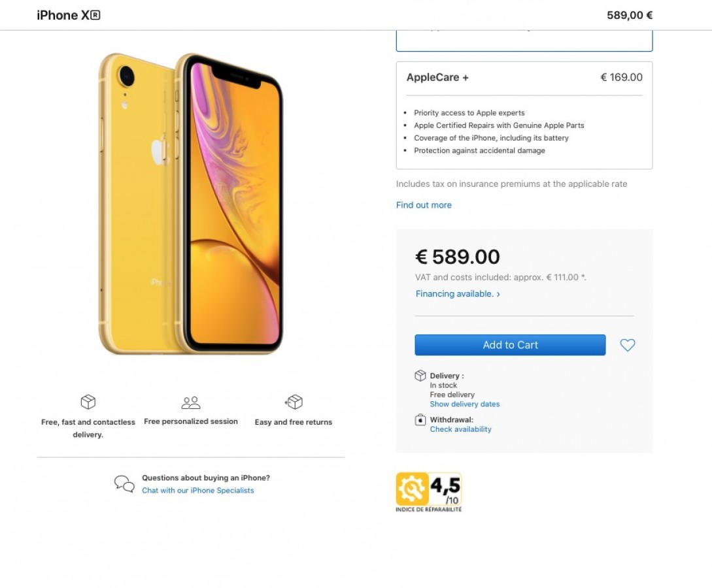Viewport: 712px width, 588px height.
Task: Select the AppleCare + option card
Action: [x=524, y=115]
